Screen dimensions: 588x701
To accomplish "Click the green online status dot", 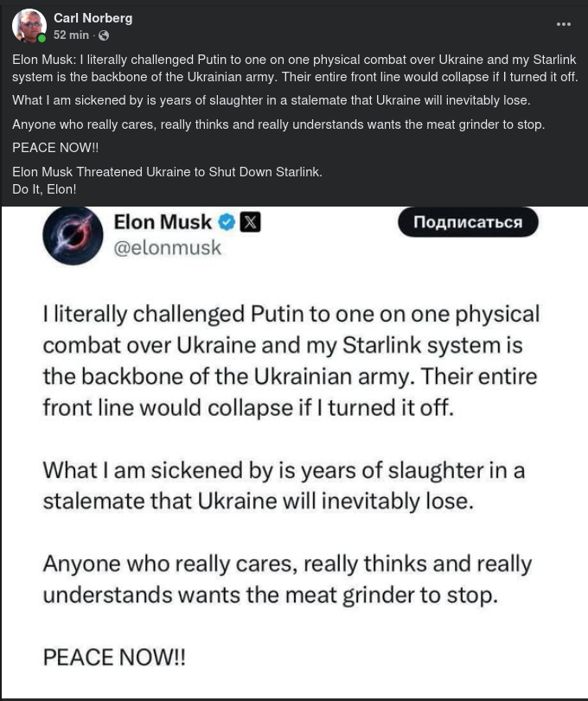I will point(42,39).
